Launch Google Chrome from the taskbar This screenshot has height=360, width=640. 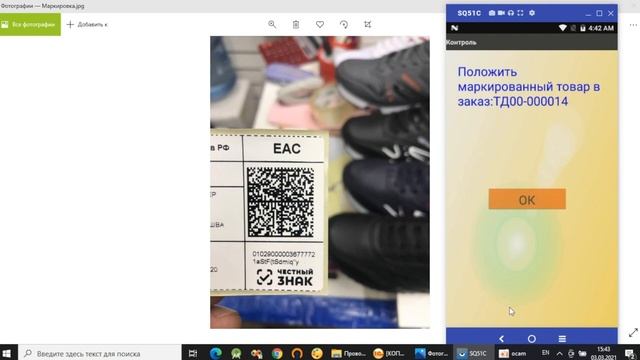coord(277,353)
